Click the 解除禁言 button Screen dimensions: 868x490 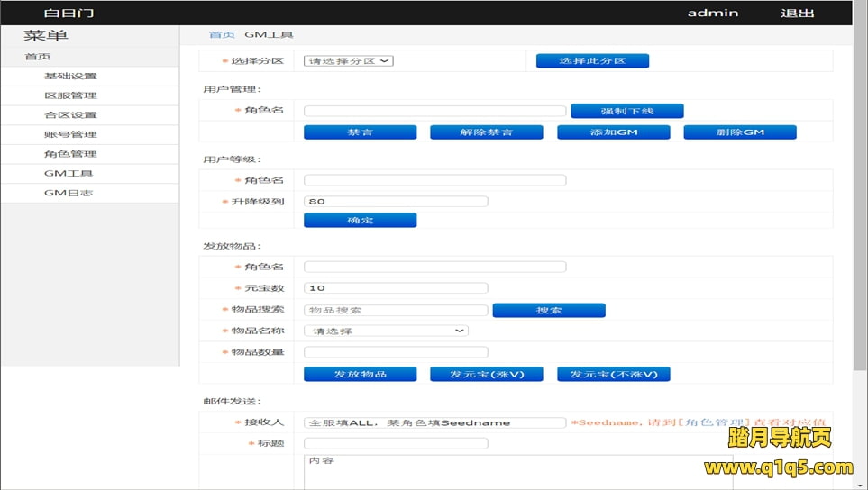point(486,132)
